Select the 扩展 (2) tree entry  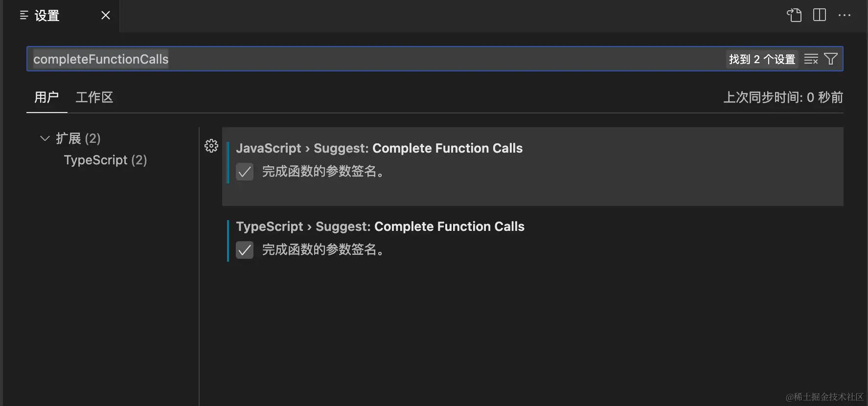coord(78,138)
